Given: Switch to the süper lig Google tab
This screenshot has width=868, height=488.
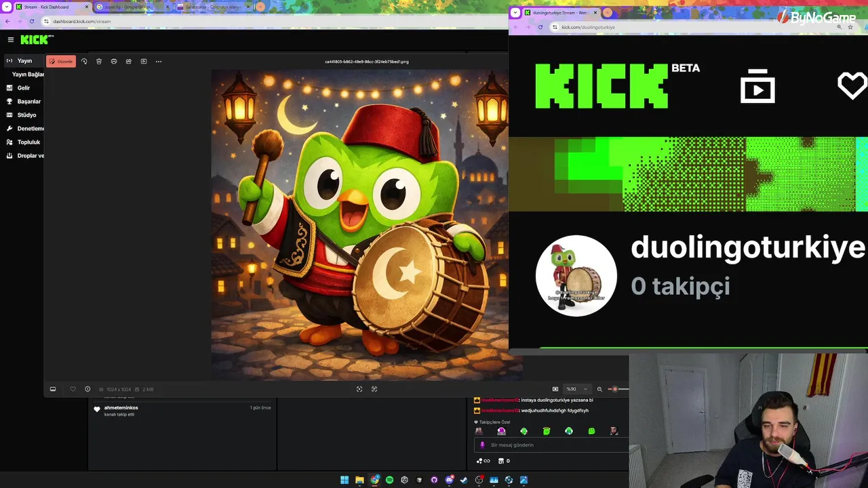Looking at the screenshot, I should [x=132, y=7].
